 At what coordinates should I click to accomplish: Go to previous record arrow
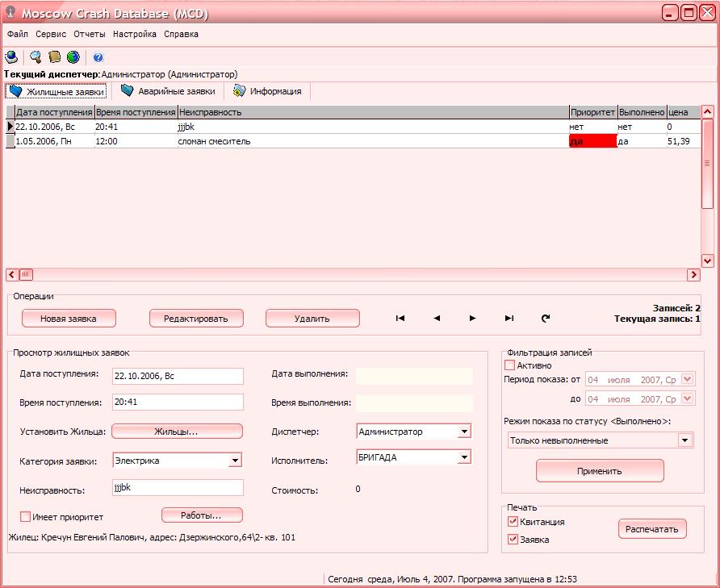pos(437,318)
